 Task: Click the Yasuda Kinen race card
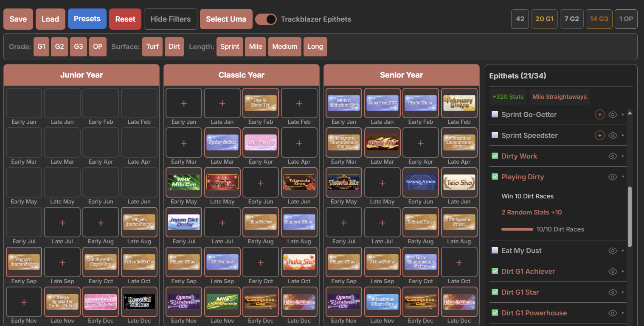(421, 182)
